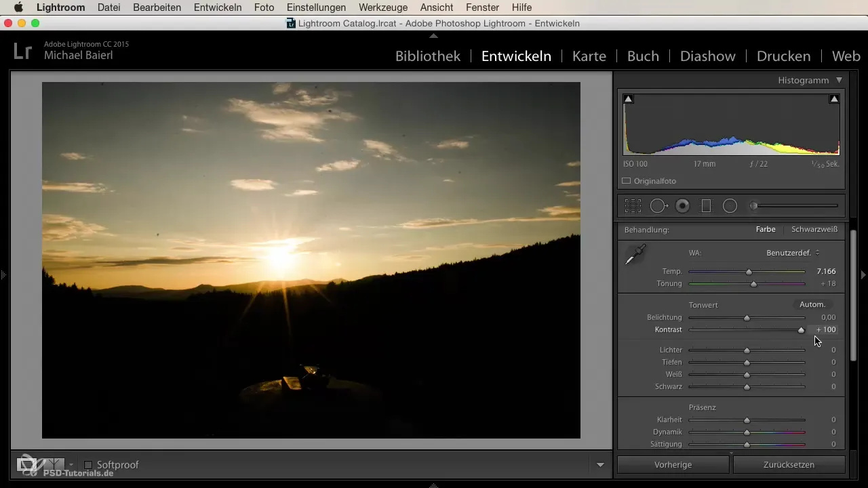868x488 pixels.
Task: Open the Foto menu
Action: coord(264,7)
